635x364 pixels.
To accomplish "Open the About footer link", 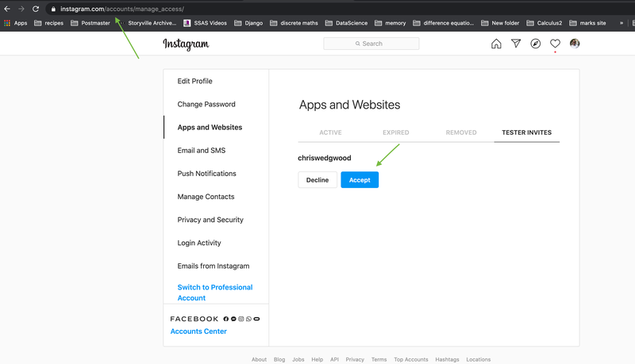I will (260, 359).
